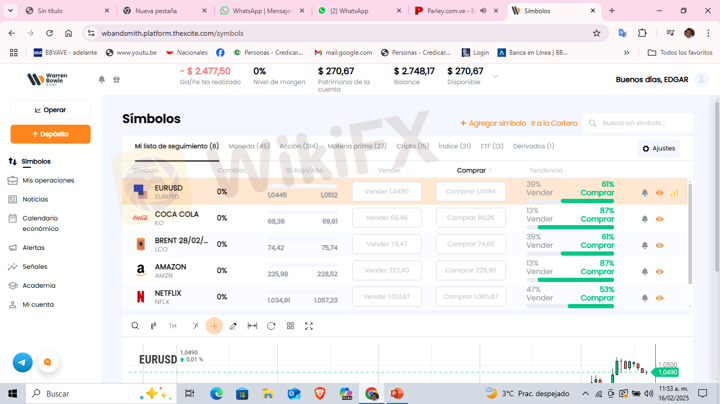Open Mi cuenta in sidebar
Screen dimensions: 720x404
[31, 304]
